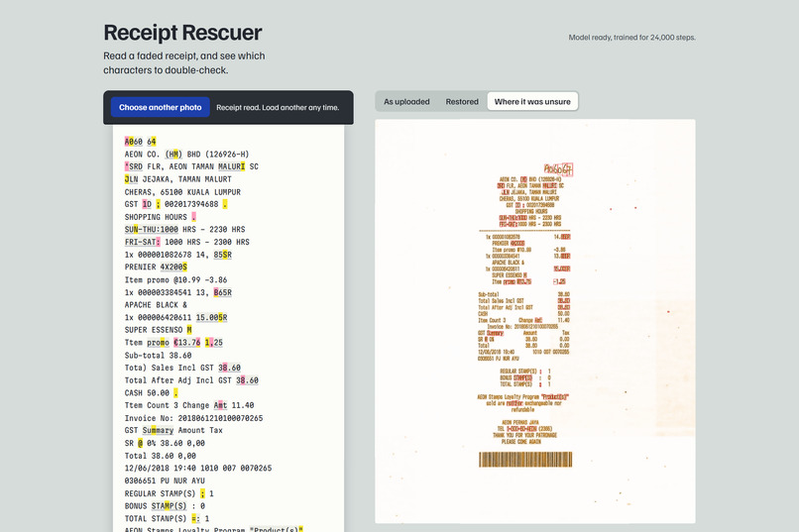Screen dimensions: 799x532
Task: Click the status text 'Receipt read. Load another any time.'
Action: pyautogui.click(x=278, y=107)
